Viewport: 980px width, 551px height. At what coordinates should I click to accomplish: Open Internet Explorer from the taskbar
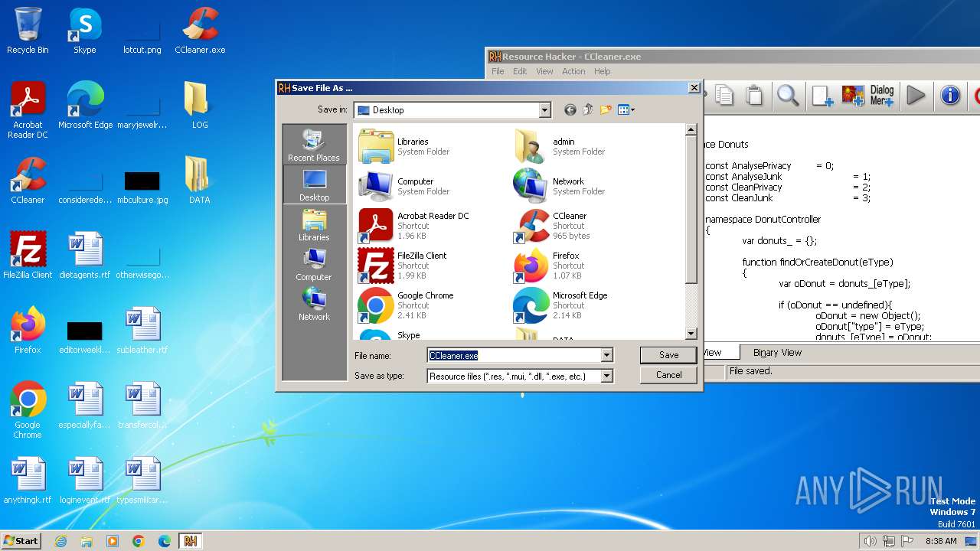(x=60, y=541)
